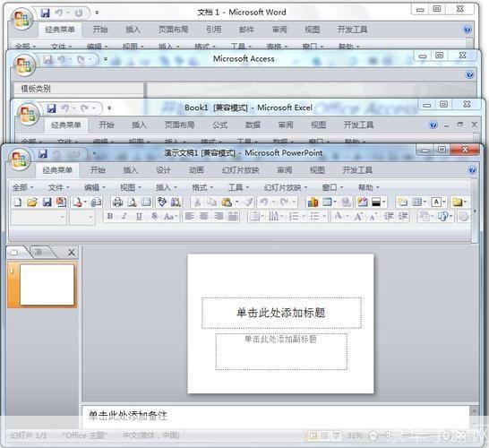Open the line color swatch dropdown in PowerPoint
This screenshot has height=448, width=489.
(379, 202)
